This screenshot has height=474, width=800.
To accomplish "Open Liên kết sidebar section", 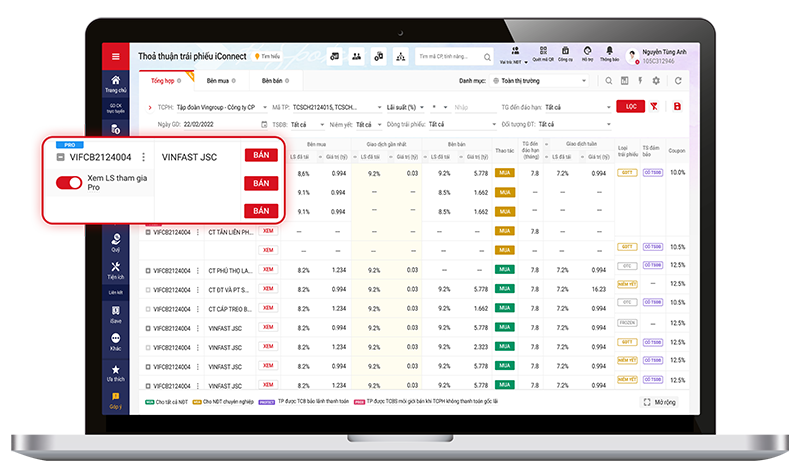I will [116, 292].
